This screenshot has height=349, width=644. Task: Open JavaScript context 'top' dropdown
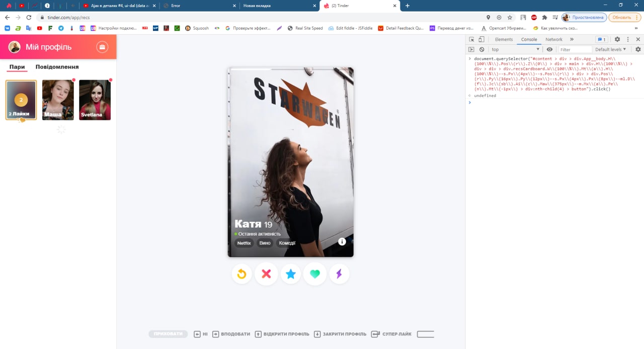[515, 49]
